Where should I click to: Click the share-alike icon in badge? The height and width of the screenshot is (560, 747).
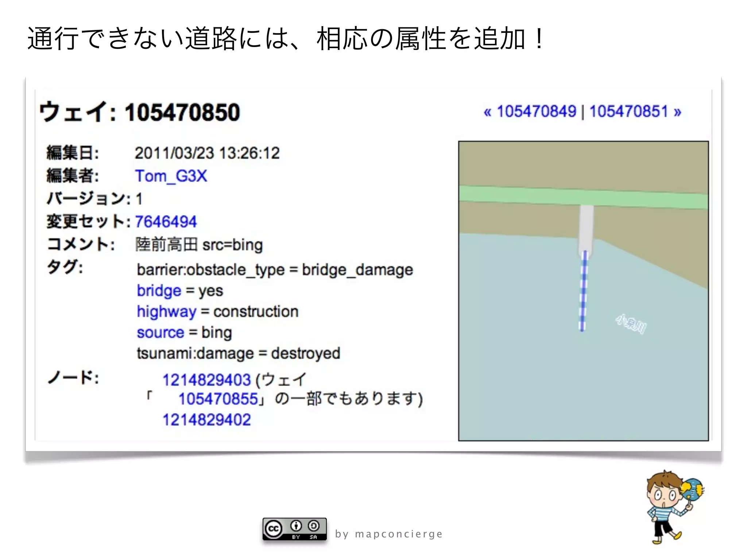(313, 526)
